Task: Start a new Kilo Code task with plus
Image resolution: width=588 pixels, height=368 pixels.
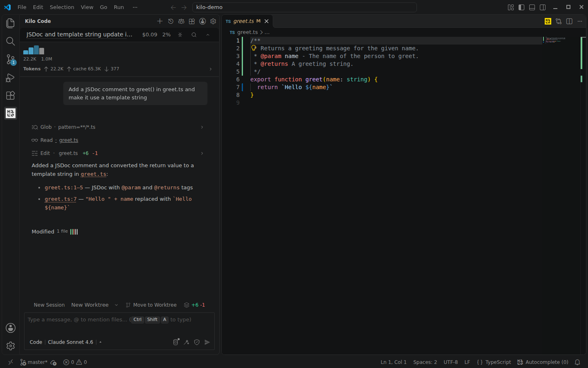Action: (160, 21)
